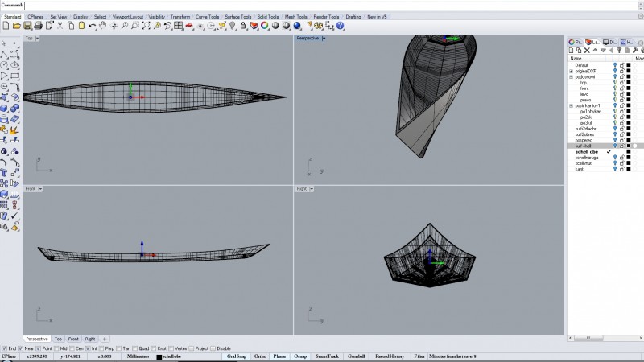This screenshot has height=362, width=644.
Task: Open the Surface Tools toolbar tab
Action: pyautogui.click(x=237, y=16)
